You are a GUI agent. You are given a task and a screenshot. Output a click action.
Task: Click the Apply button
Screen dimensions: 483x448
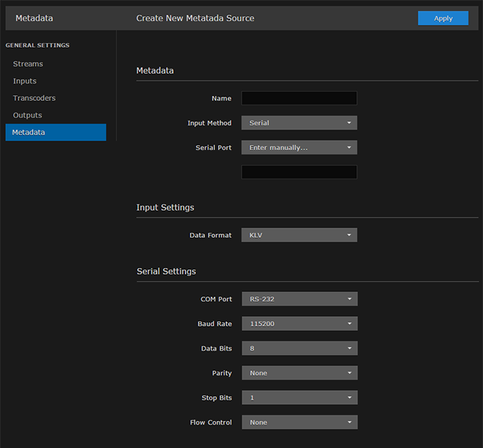coord(443,18)
